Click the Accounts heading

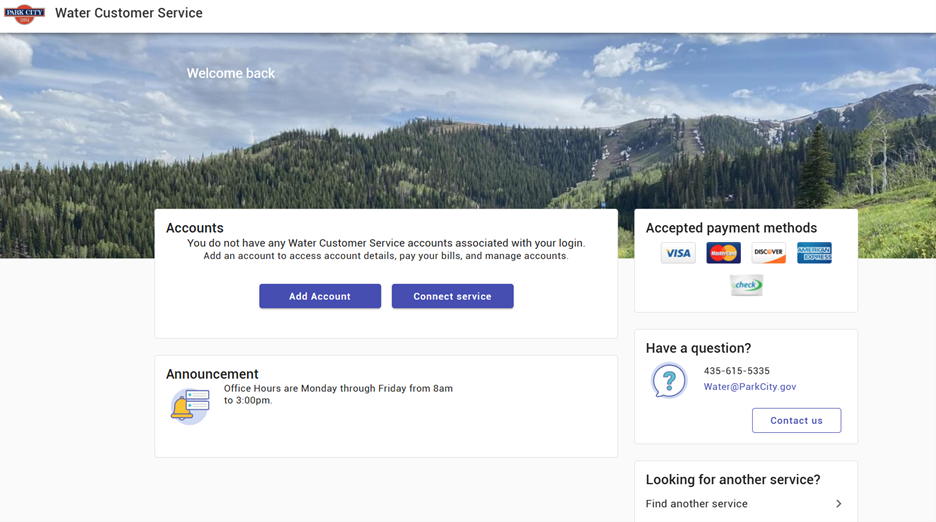[x=195, y=228]
